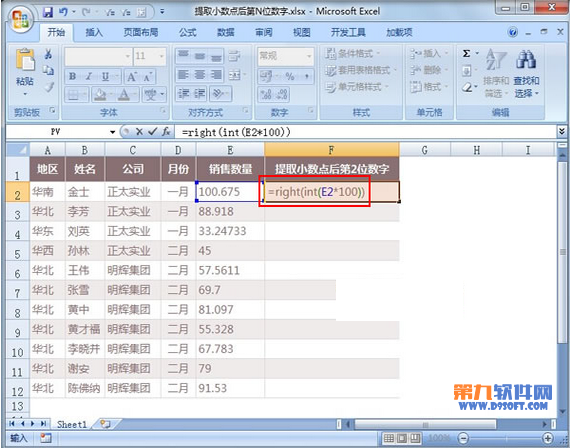Switch to the 插入 ribbon tab

(x=94, y=32)
